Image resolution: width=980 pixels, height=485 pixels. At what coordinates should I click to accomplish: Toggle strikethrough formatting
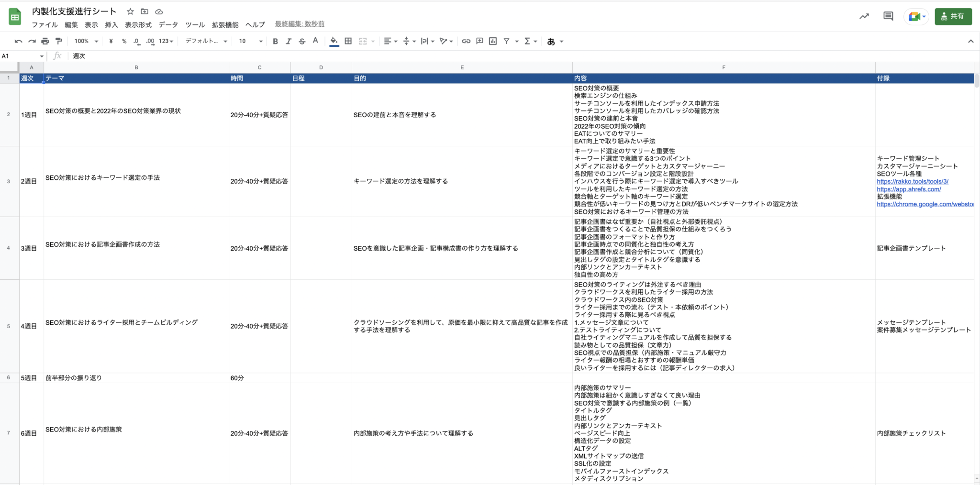pyautogui.click(x=302, y=41)
